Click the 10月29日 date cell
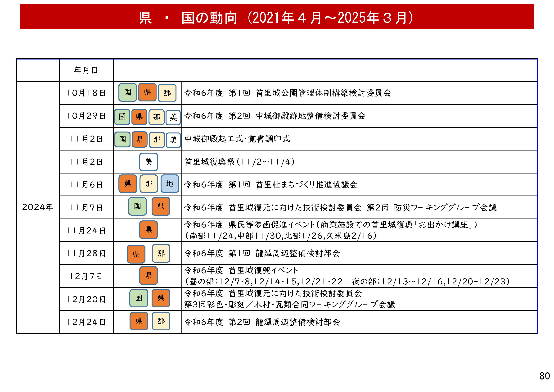554x392 pixels. point(86,116)
